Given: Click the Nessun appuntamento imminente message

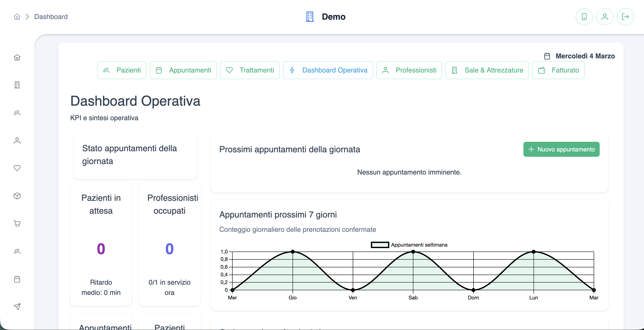Looking at the screenshot, I should click(x=409, y=172).
